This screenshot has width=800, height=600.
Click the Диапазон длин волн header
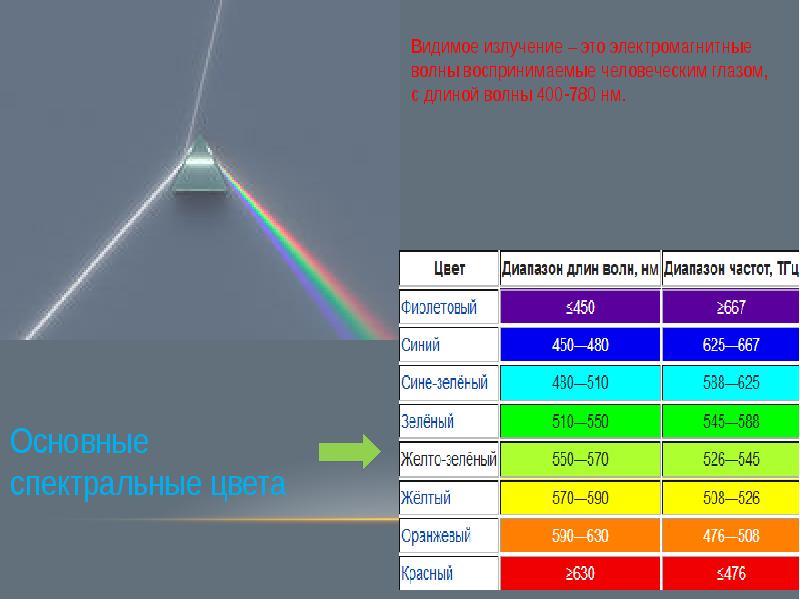tap(580, 268)
